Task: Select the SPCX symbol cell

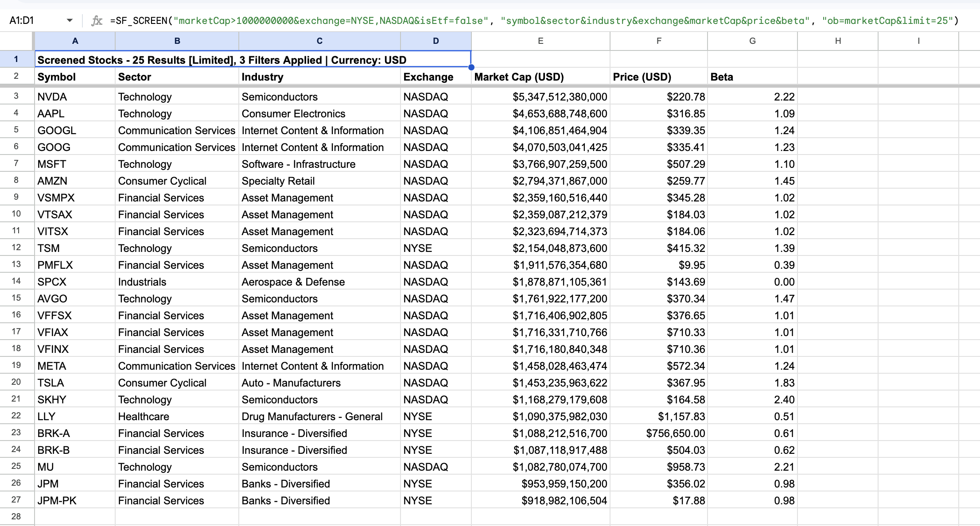Action: coord(75,282)
